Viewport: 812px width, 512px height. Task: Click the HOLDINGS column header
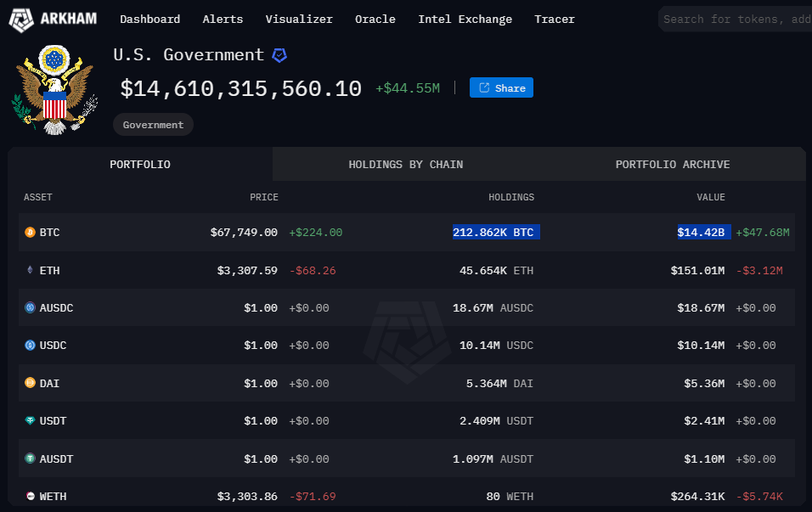(x=511, y=197)
